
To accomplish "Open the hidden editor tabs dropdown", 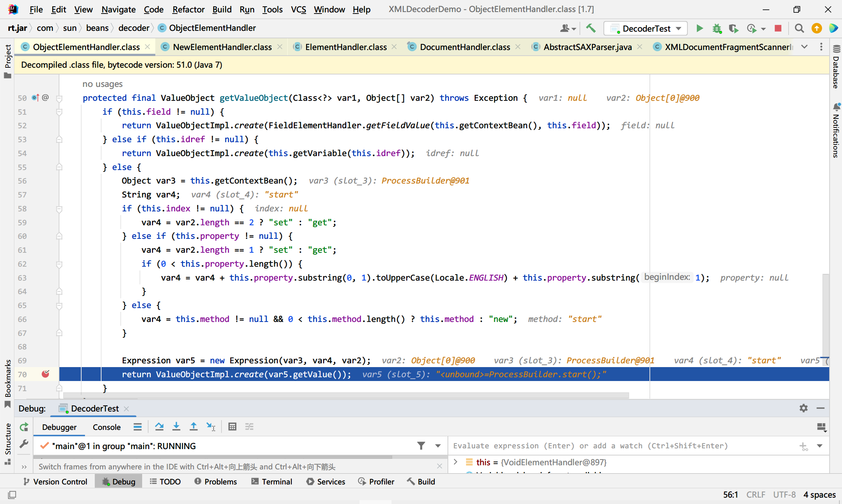I will 804,47.
